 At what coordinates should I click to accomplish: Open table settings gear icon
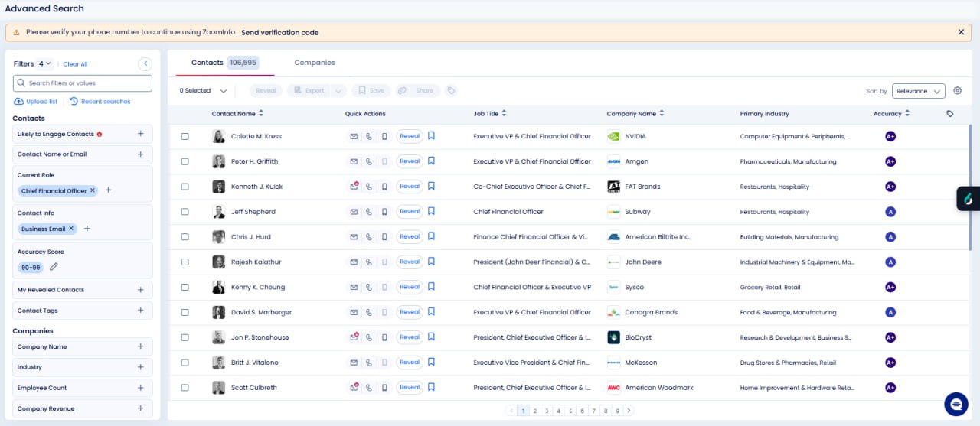pos(957,91)
